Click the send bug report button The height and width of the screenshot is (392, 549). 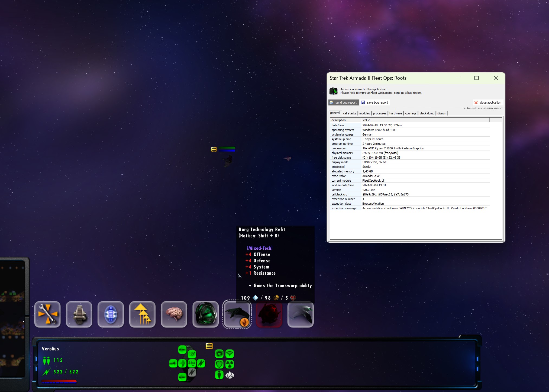pos(343,102)
